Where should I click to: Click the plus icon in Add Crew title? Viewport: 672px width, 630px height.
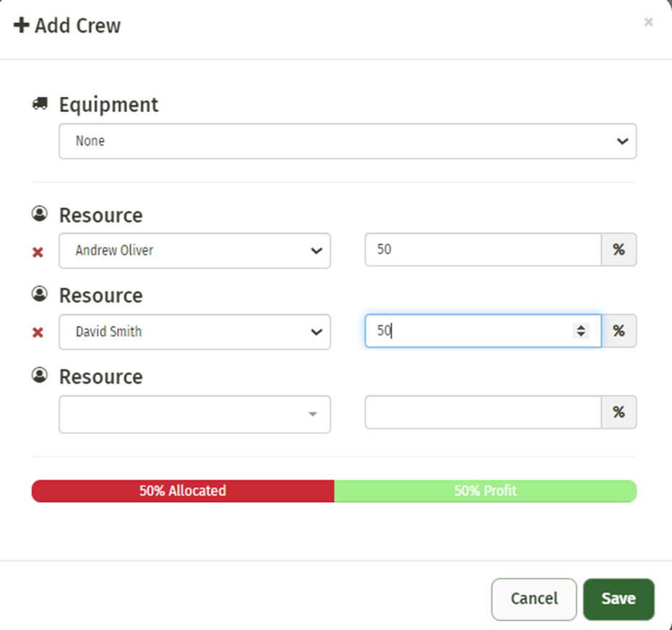pyautogui.click(x=22, y=25)
